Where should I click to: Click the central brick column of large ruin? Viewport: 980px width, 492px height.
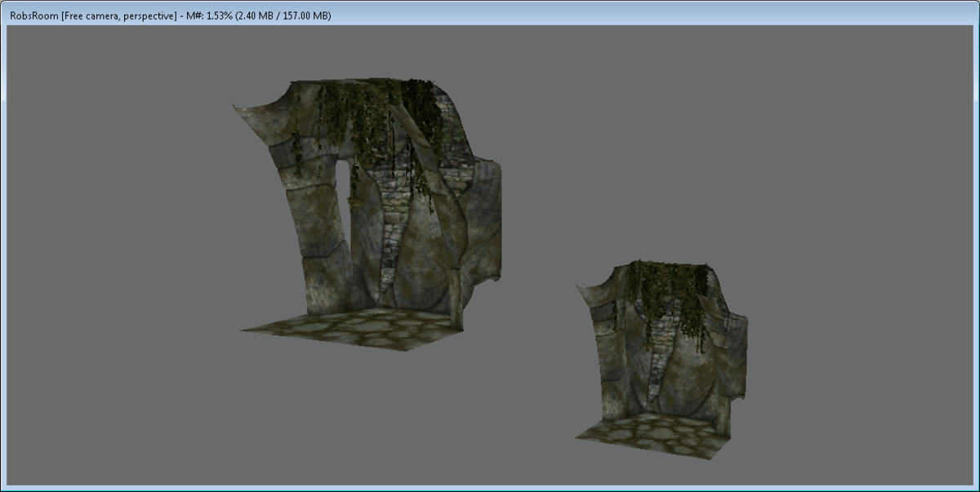(x=393, y=228)
